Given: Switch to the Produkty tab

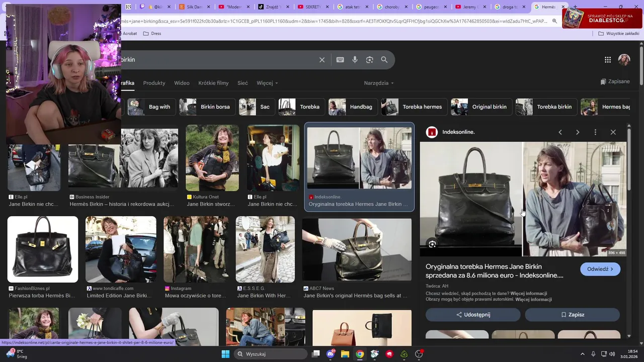Looking at the screenshot, I should [x=154, y=83].
